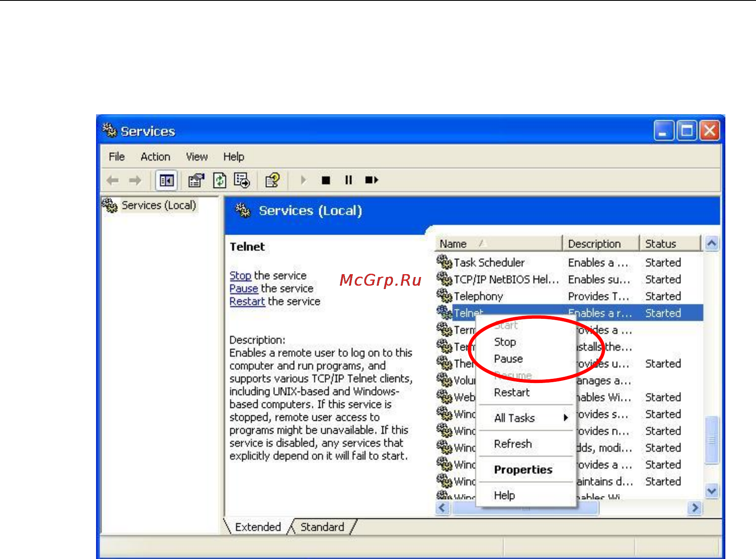Expand All Tasks submenu arrow
Viewport: 756px width, 559px height.
(x=566, y=418)
